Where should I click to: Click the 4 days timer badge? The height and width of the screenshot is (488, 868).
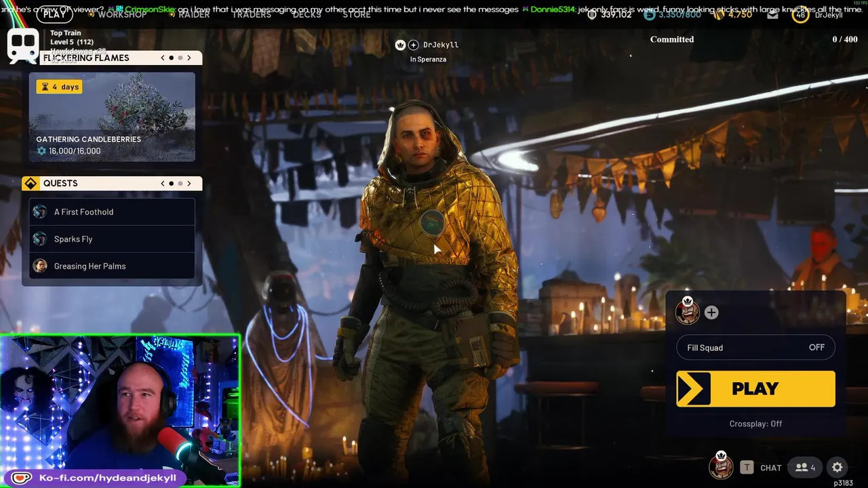[x=60, y=87]
